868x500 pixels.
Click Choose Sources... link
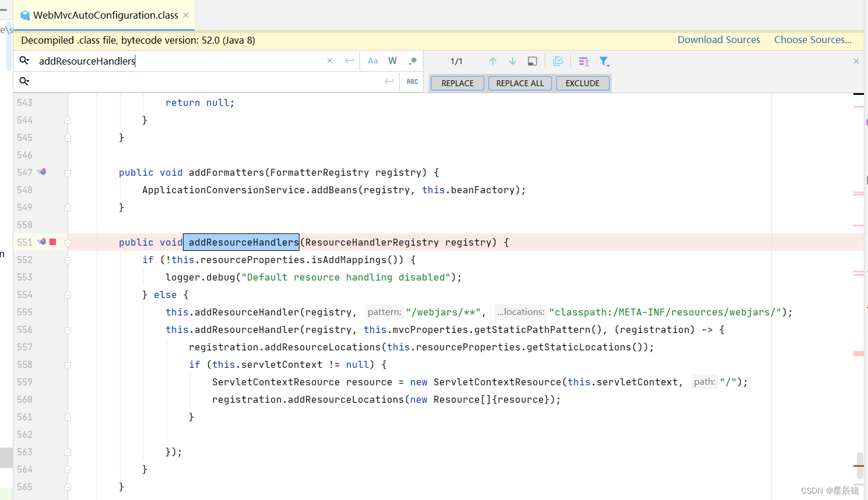813,40
